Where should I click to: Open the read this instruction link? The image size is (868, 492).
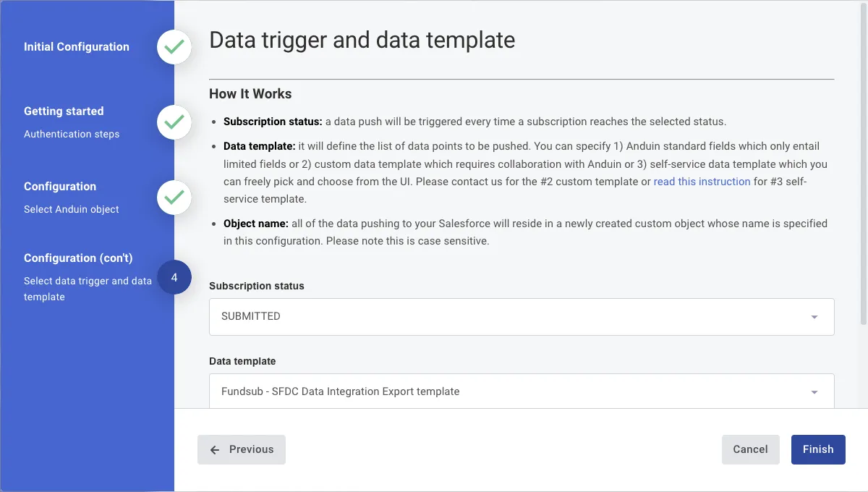pyautogui.click(x=702, y=182)
